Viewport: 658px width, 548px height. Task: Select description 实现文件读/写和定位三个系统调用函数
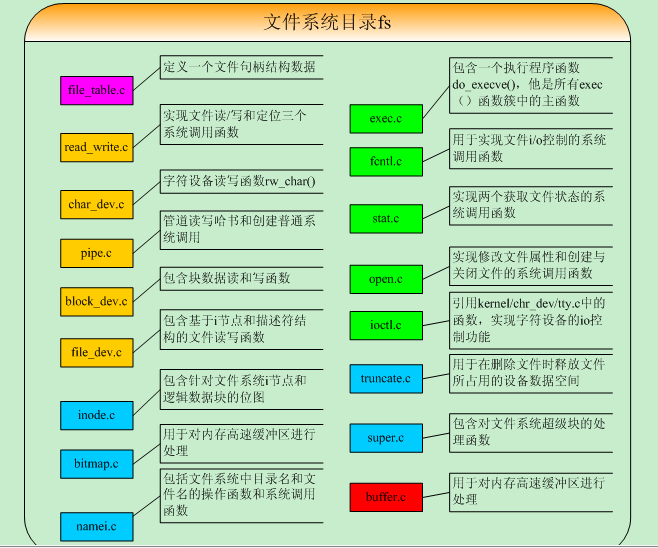click(235, 124)
